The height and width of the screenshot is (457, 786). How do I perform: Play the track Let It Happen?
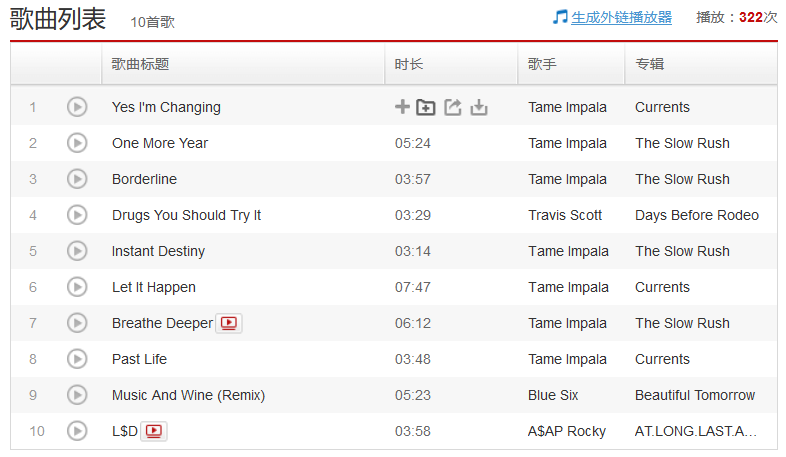pyautogui.click(x=77, y=287)
